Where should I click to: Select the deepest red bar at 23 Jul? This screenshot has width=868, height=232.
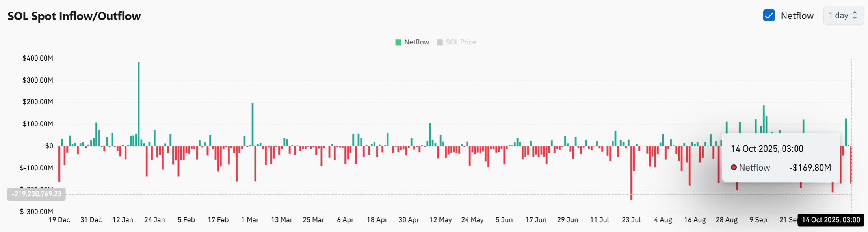pos(631,173)
